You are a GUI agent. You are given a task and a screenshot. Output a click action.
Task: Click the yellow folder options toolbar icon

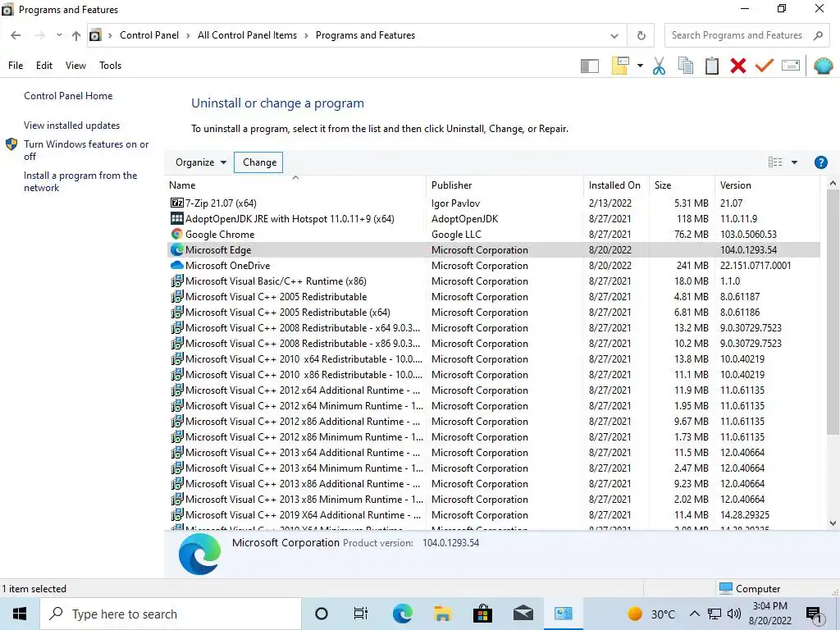(x=620, y=66)
